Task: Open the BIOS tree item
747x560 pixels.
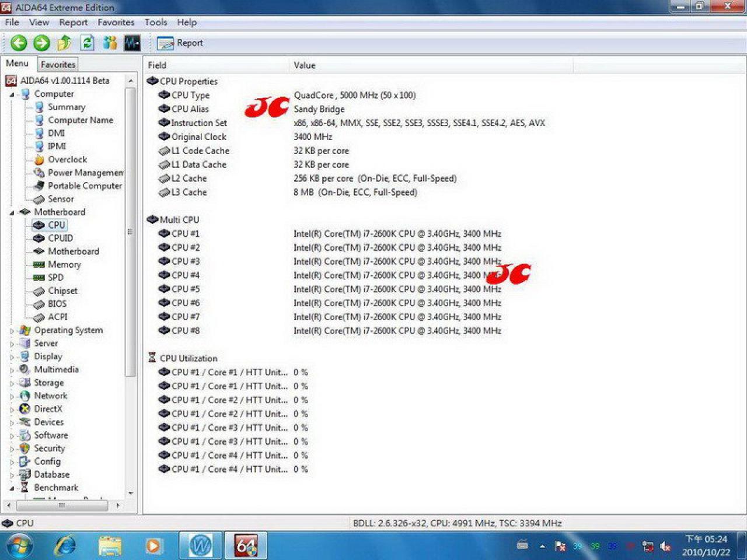Action: coord(57,304)
